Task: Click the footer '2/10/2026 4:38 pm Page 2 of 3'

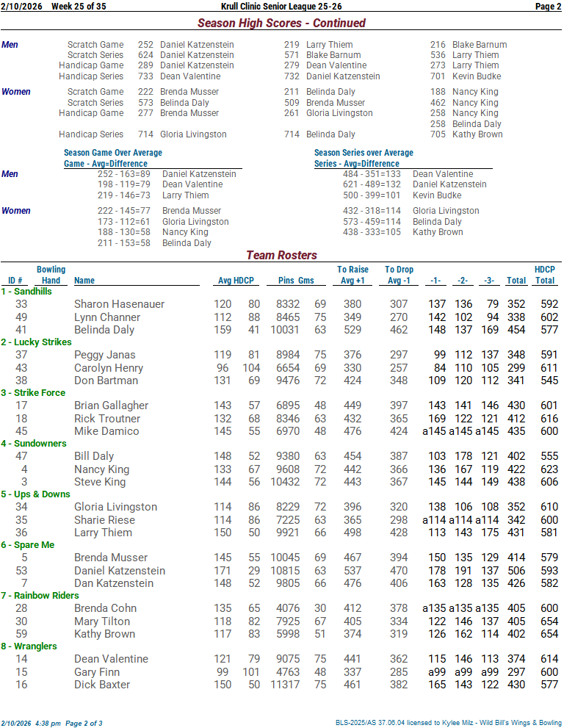Action: coord(51,724)
